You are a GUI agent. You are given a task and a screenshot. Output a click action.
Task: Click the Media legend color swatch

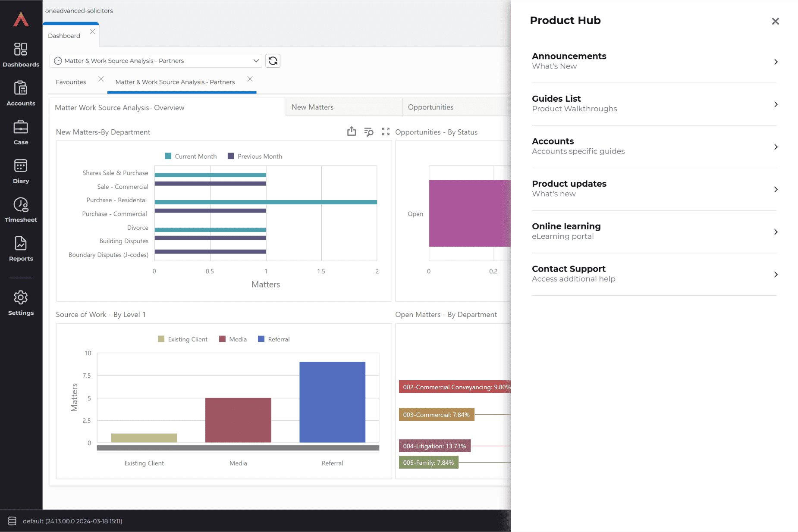[x=223, y=339]
